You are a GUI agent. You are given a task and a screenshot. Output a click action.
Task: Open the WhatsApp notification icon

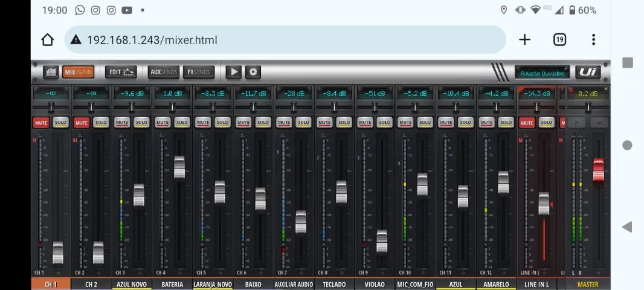click(x=80, y=10)
